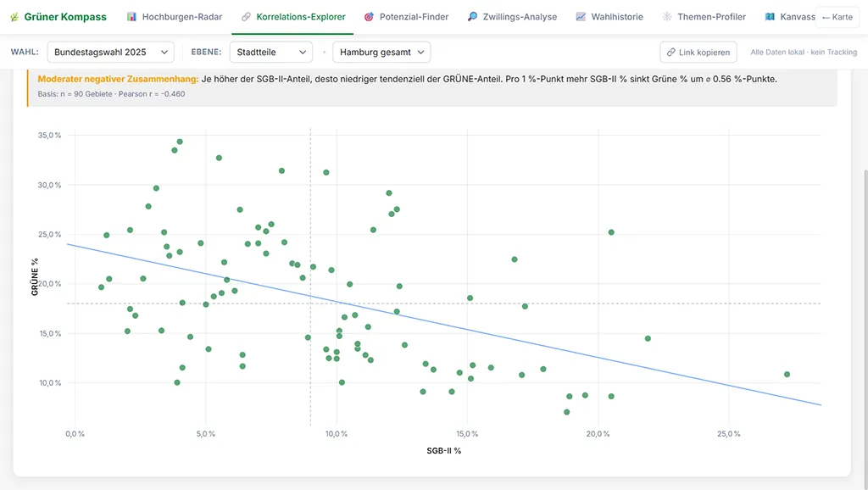Click the chain icon in Link kopieren
Viewport: 868px width, 490px height.
(671, 52)
